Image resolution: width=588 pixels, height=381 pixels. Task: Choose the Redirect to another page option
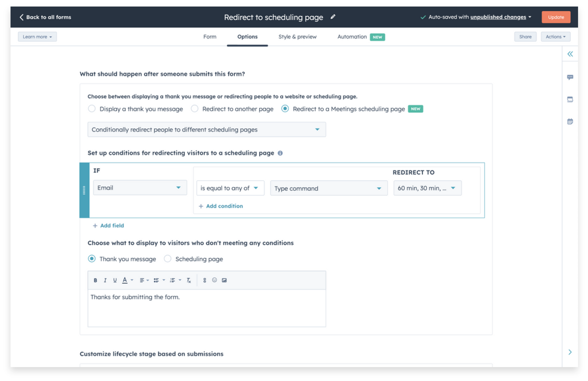pos(195,109)
